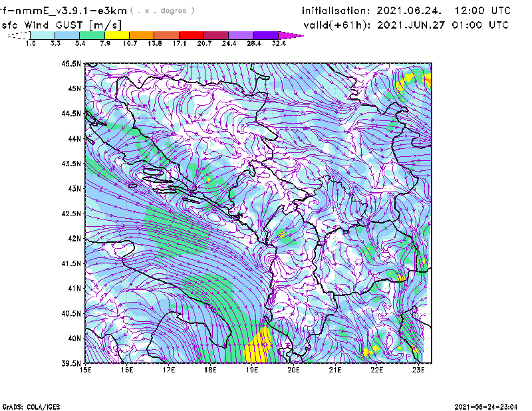
Task: Click the '42N' latitude label
Action: point(74,238)
